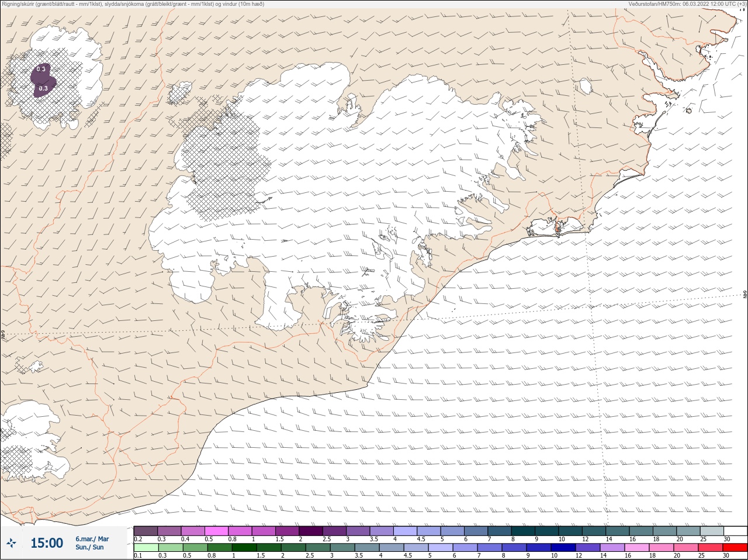Screen dimensions: 748x560
Task: Pick the pale green swatch labeled 0.1
Action: tap(146, 548)
